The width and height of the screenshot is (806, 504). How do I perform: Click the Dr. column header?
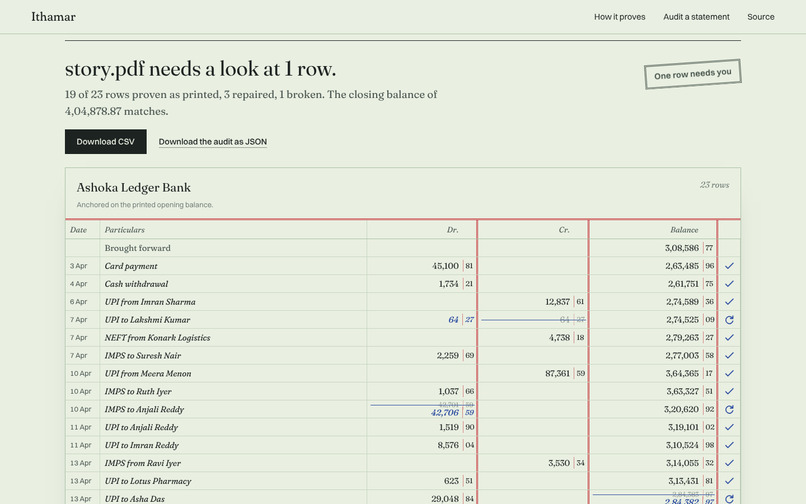[x=452, y=230]
